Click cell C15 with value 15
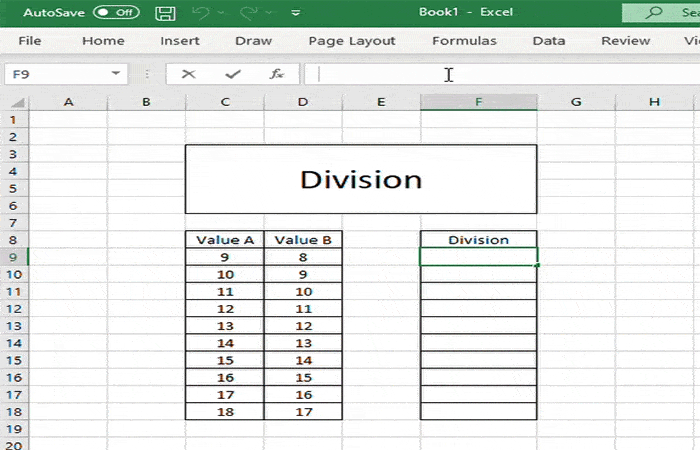Screen dimensions: 700x450 225,360
